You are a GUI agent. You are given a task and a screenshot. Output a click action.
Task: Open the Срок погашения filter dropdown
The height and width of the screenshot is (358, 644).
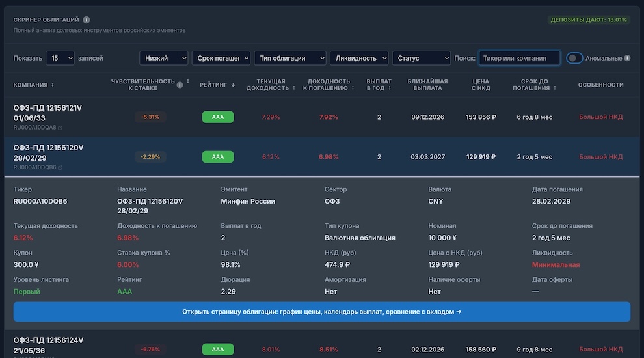[221, 58]
